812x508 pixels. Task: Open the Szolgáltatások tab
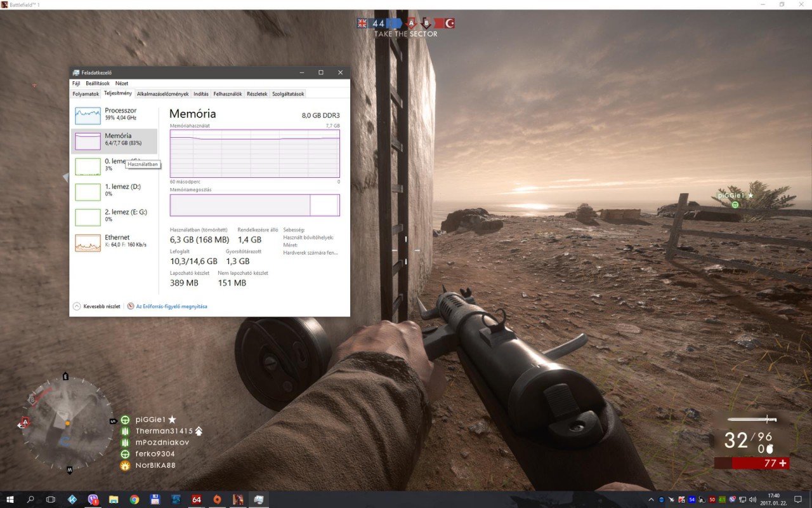tap(288, 94)
